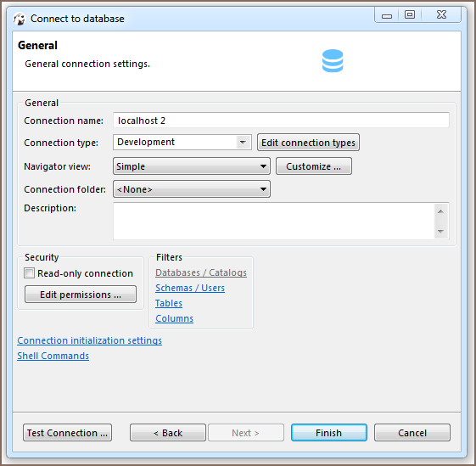
Task: Click the Finish button
Action: (x=329, y=433)
